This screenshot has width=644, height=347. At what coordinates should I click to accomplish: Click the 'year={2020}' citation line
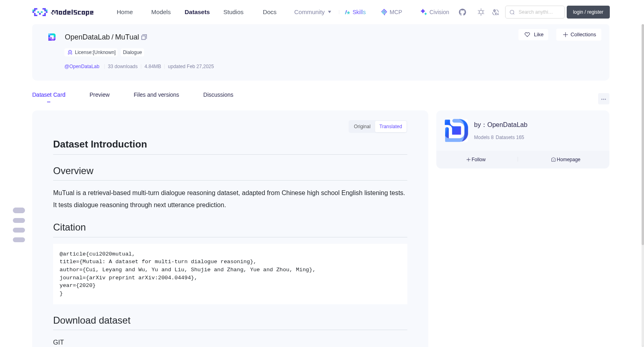pyautogui.click(x=78, y=285)
